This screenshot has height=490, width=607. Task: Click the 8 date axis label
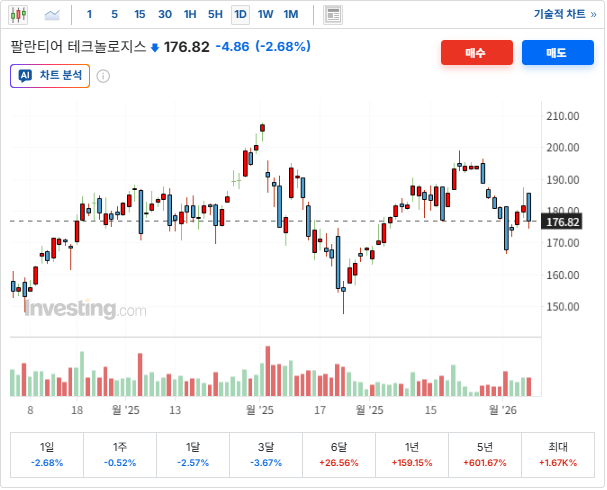point(30,410)
